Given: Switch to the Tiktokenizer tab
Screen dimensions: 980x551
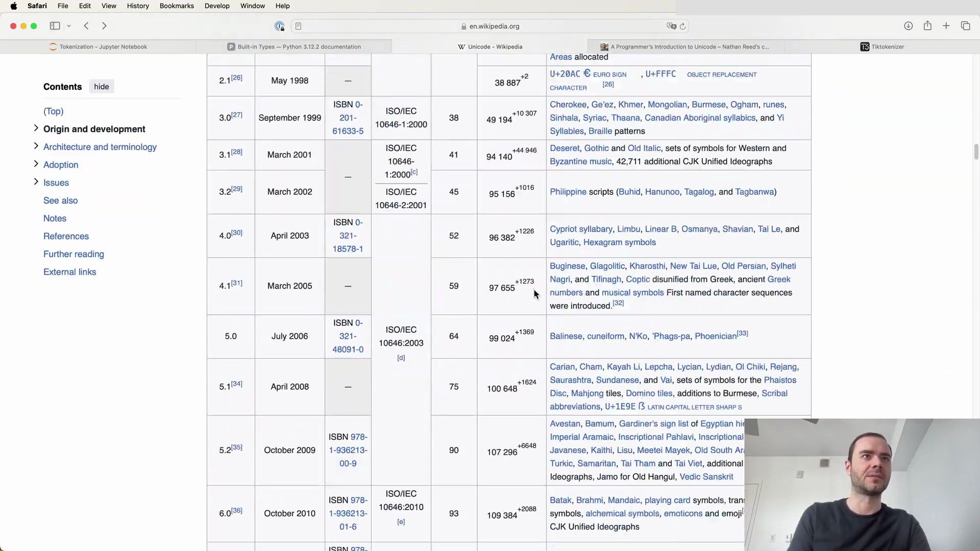Looking at the screenshot, I should pyautogui.click(x=882, y=46).
